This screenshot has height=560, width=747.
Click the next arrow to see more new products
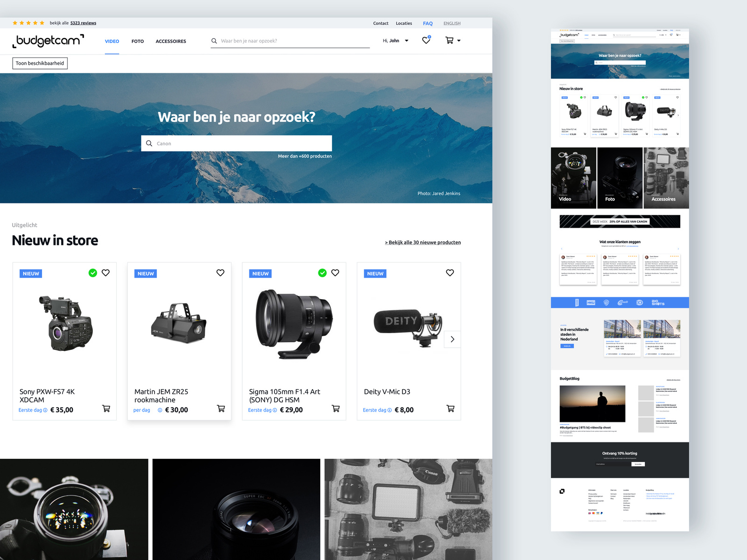tap(452, 339)
